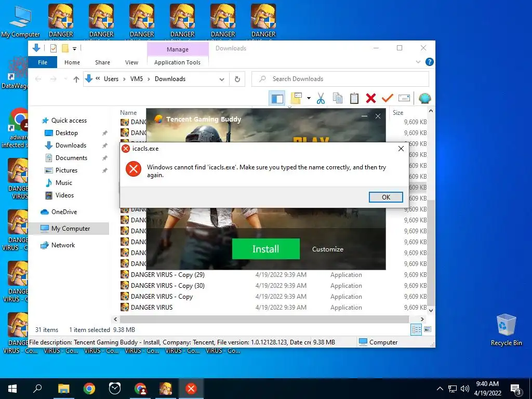Click the horizontal scrollbar right arrow
This screenshot has width=532, height=399.
422,319
